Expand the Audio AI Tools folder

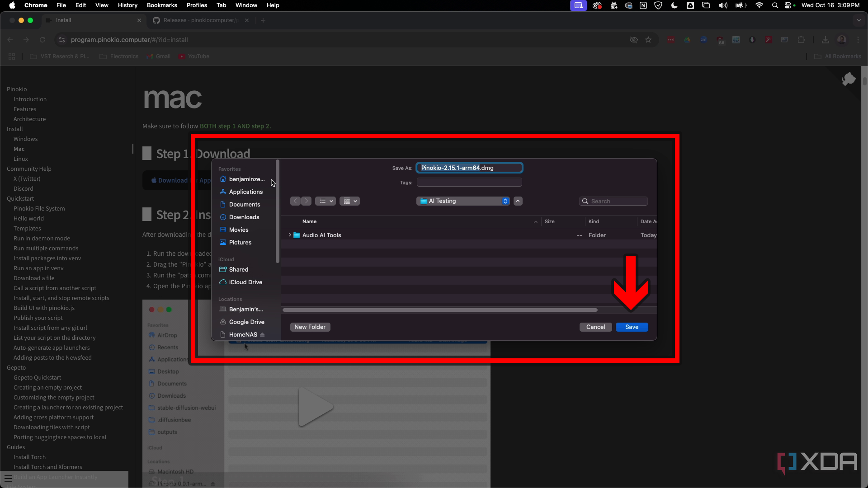[x=290, y=235]
